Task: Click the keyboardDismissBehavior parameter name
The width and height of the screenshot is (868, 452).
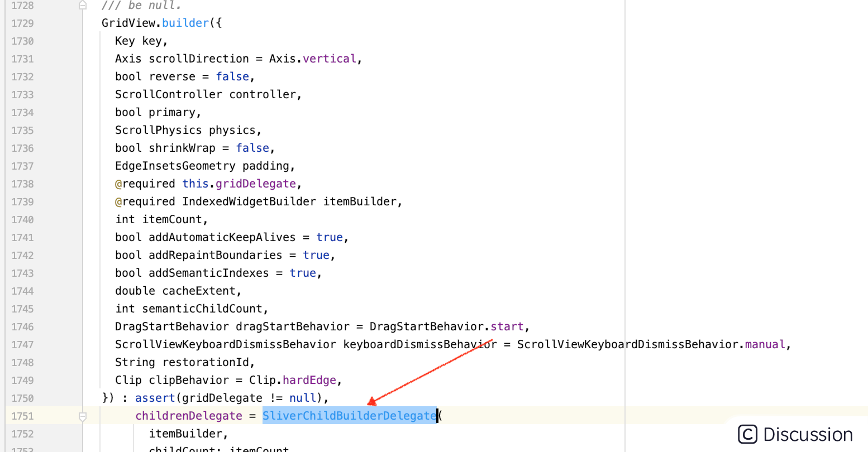Action: tap(420, 344)
